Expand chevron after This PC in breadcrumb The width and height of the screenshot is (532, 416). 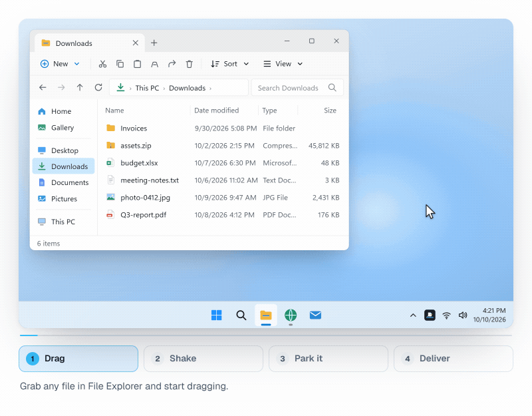(164, 89)
